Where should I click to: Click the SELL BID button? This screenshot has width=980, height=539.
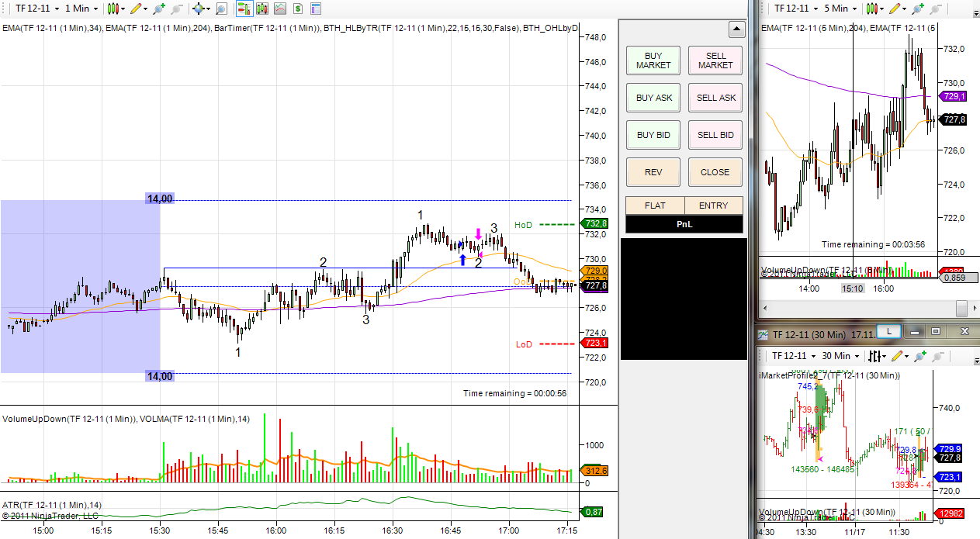[715, 135]
